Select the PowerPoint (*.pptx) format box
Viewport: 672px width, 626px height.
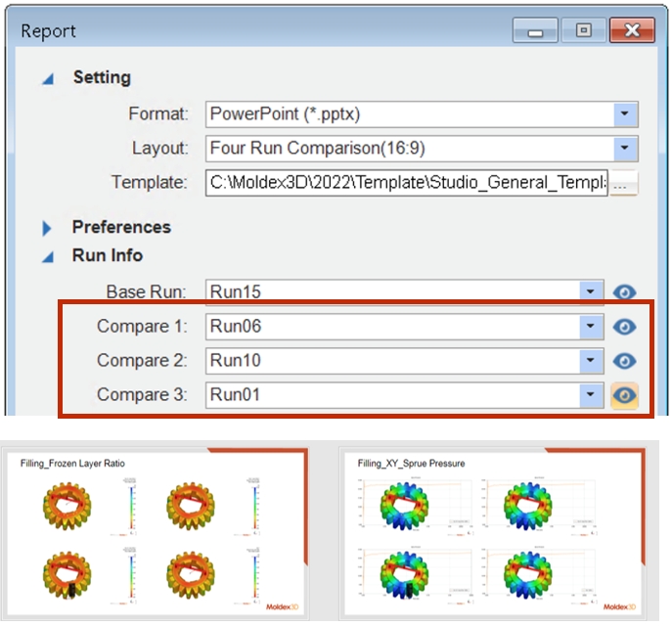422,114
